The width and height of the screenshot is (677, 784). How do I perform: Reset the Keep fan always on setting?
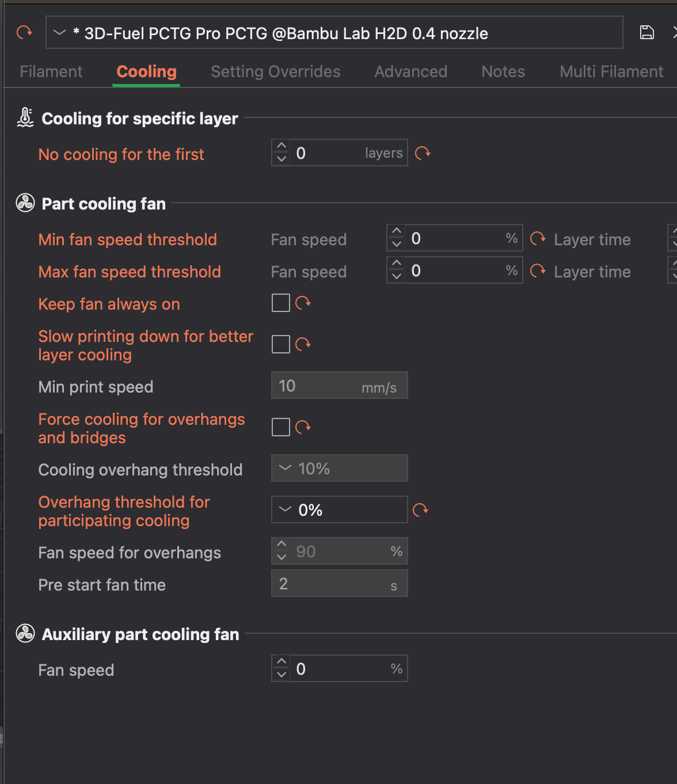pyautogui.click(x=303, y=303)
